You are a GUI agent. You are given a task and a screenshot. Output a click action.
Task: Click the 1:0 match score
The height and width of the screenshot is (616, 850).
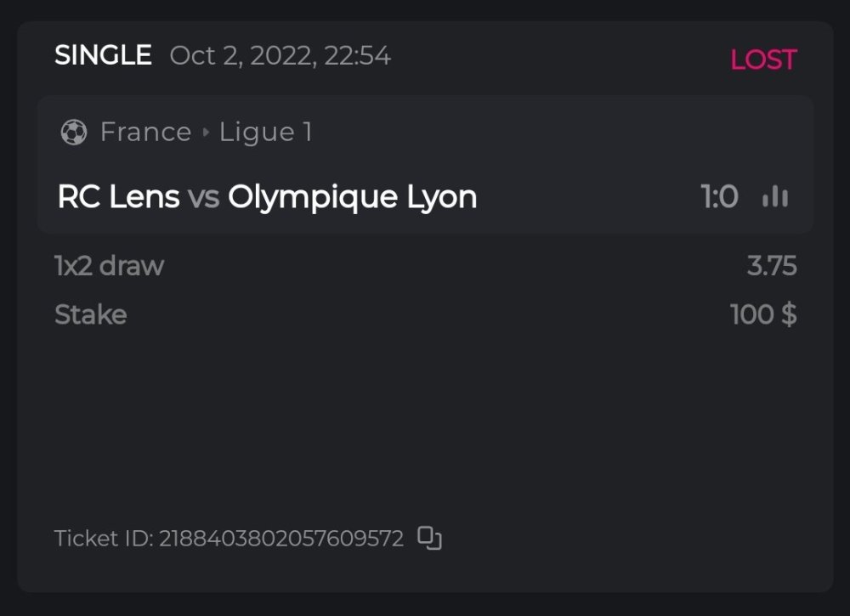(719, 197)
